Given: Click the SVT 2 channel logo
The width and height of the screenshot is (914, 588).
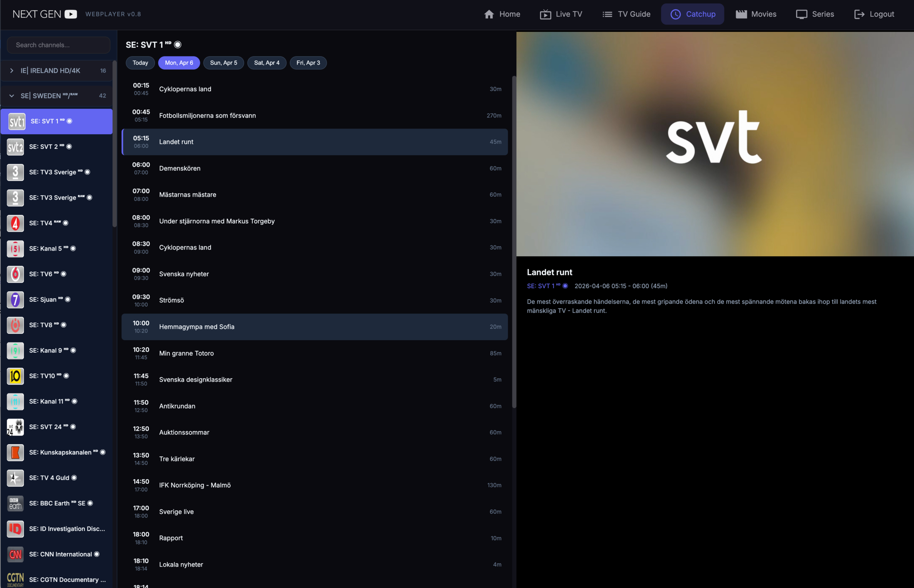Looking at the screenshot, I should click(x=15, y=147).
